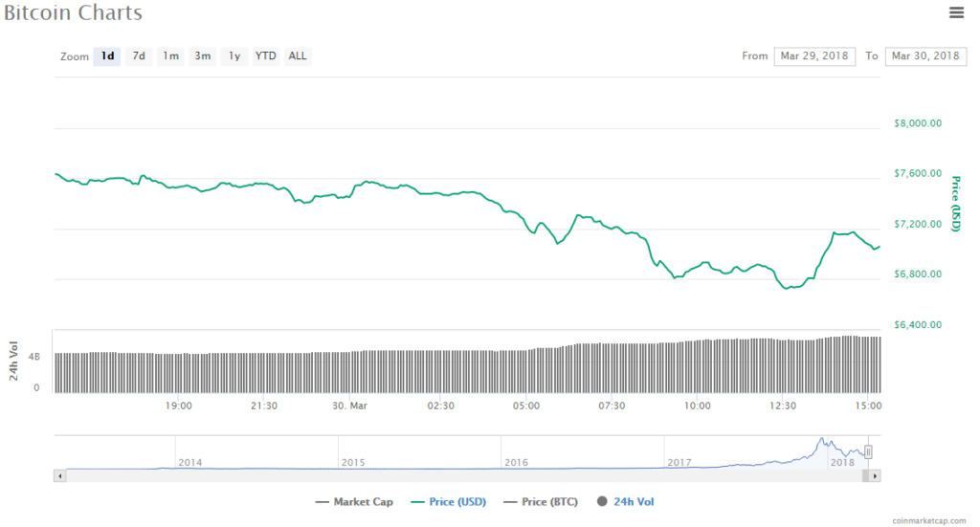The image size is (980, 527).
Task: Select YTD zoom range
Action: 266,56
